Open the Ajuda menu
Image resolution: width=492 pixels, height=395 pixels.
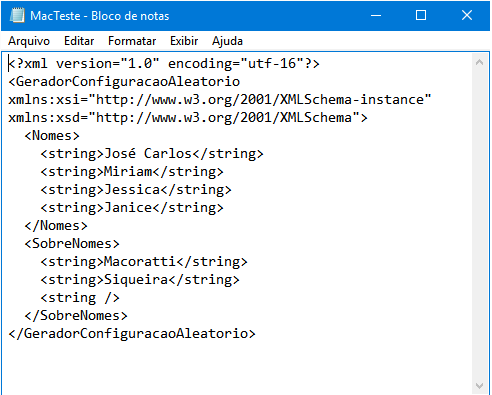[x=227, y=41]
